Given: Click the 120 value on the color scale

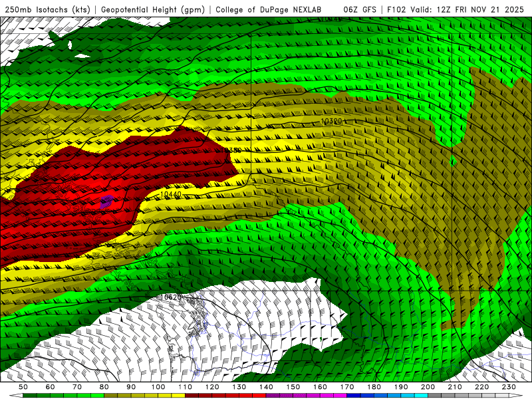Looking at the screenshot, I should [212, 387].
